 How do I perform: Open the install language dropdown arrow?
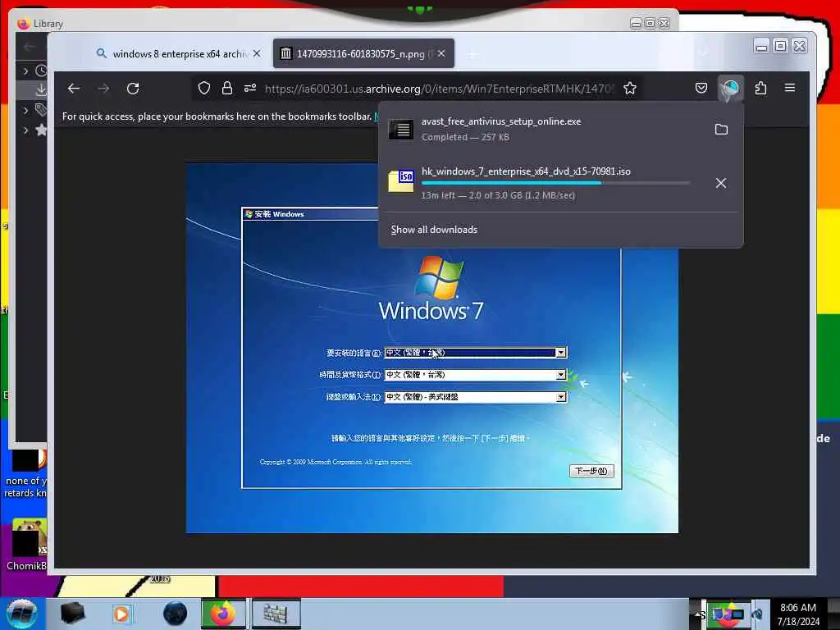[560, 353]
